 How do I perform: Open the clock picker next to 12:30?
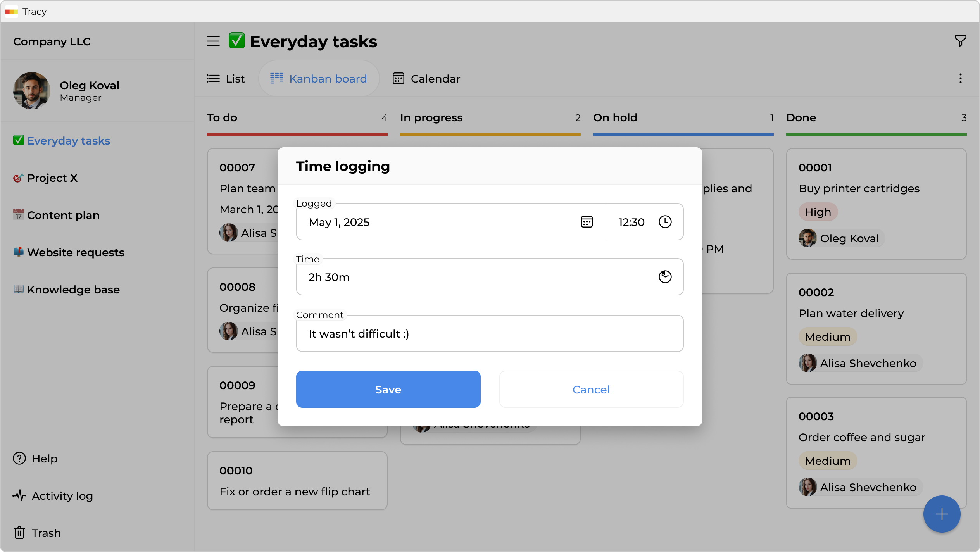(665, 222)
